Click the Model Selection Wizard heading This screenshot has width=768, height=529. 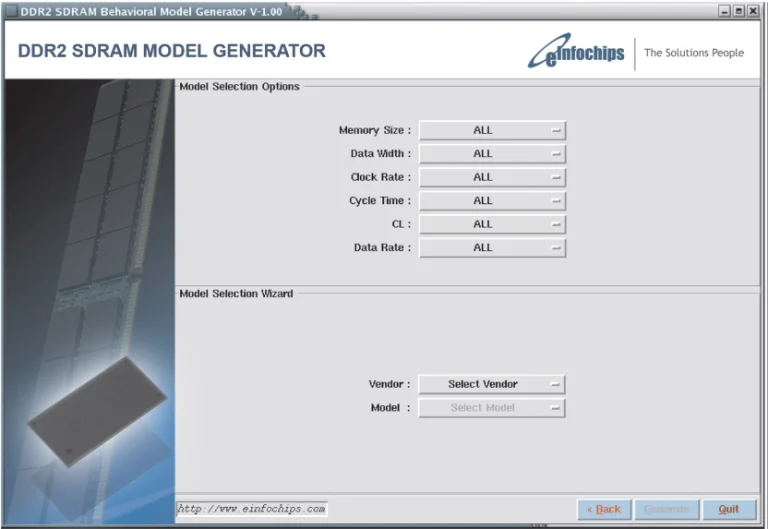[236, 294]
